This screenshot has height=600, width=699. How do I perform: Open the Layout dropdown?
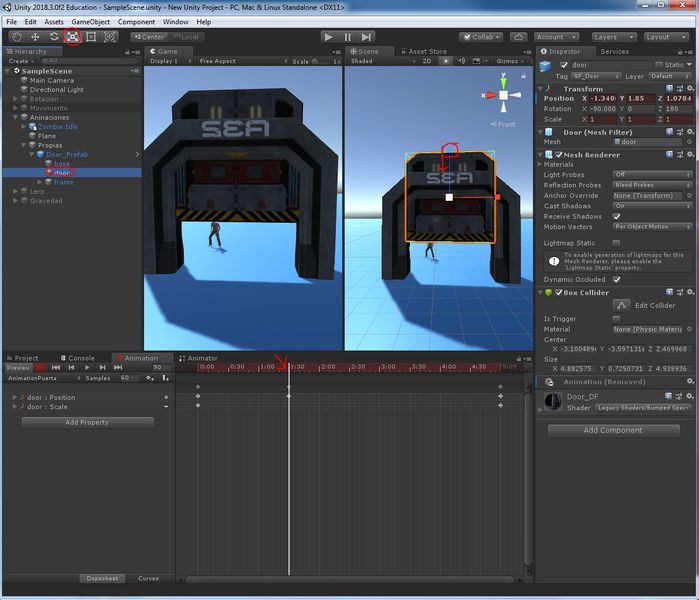(666, 37)
